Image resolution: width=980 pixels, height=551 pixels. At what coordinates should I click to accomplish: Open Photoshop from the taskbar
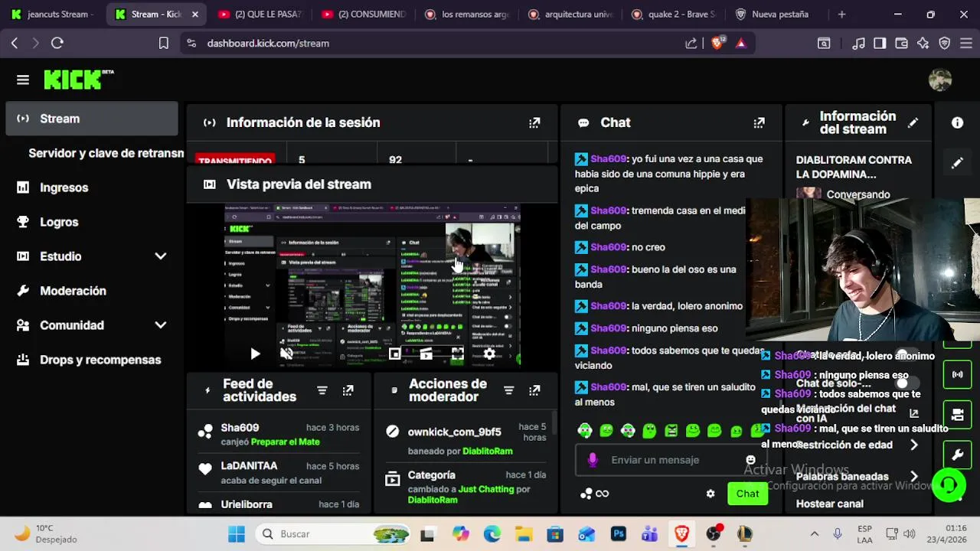[618, 534]
